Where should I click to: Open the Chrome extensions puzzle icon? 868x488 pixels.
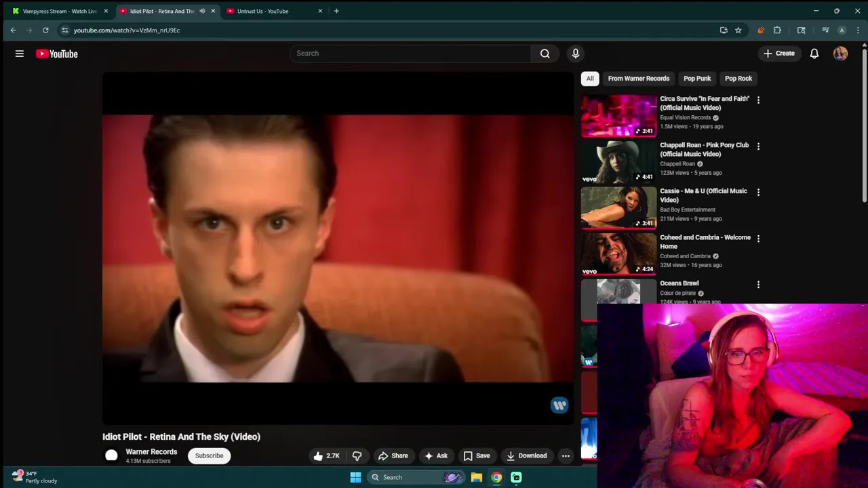tap(777, 30)
